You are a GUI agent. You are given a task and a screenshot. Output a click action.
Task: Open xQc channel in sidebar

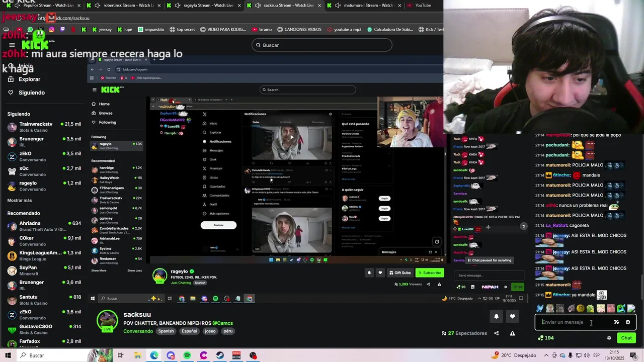44,171
